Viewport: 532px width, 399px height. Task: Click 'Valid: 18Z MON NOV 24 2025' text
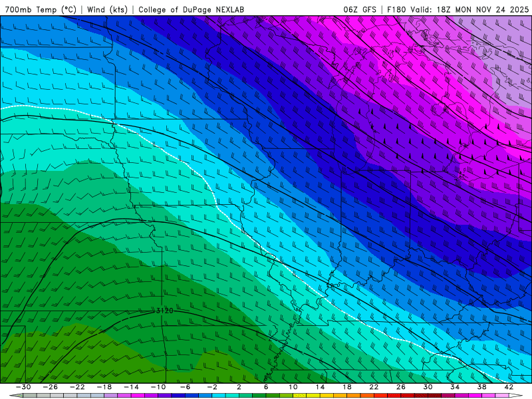tap(469, 10)
